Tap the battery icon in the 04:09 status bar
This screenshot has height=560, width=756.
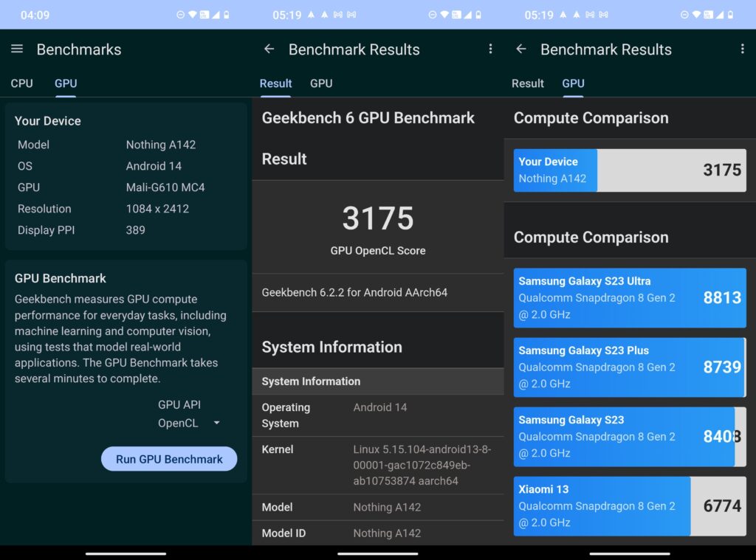click(226, 15)
